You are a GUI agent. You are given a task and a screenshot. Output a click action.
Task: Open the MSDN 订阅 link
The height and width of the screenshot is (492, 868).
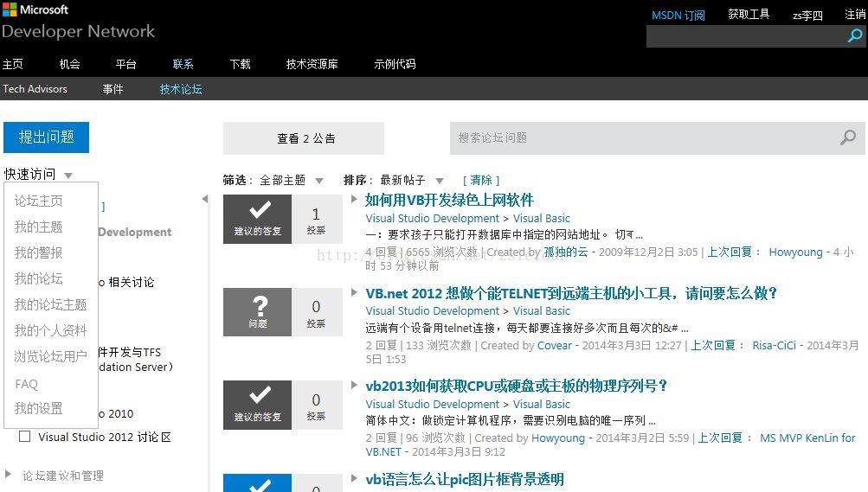[x=678, y=16]
